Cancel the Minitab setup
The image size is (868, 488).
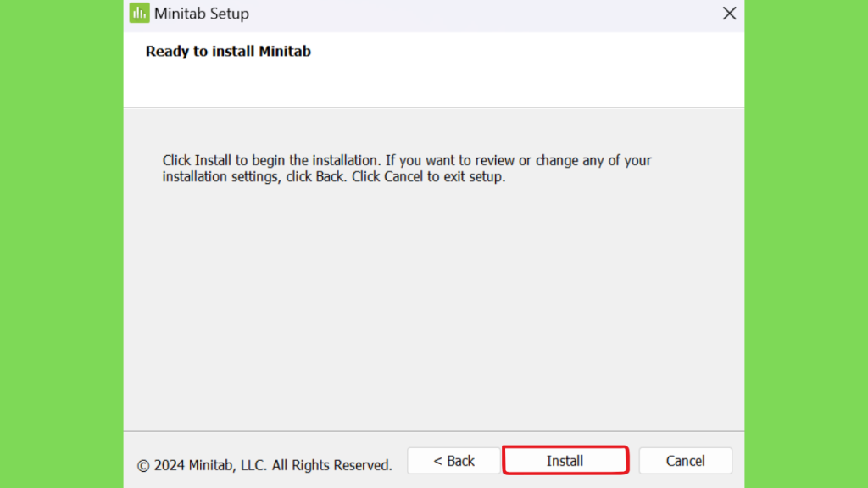click(x=685, y=460)
